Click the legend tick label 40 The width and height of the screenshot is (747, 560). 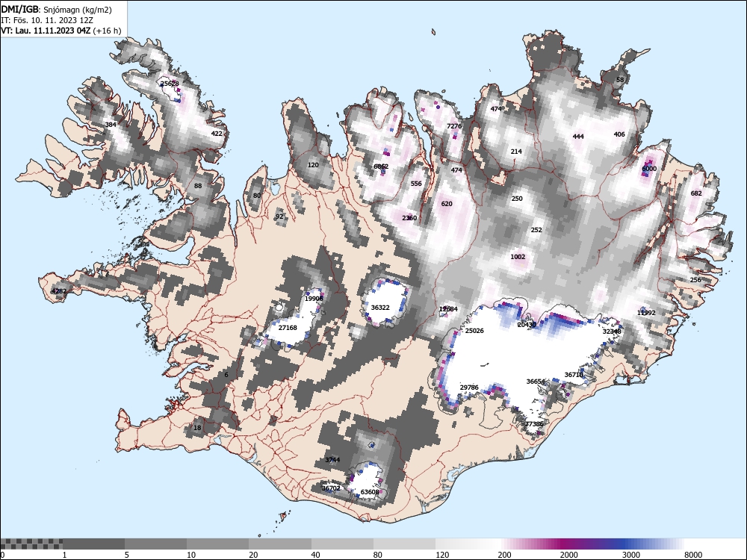click(315, 555)
